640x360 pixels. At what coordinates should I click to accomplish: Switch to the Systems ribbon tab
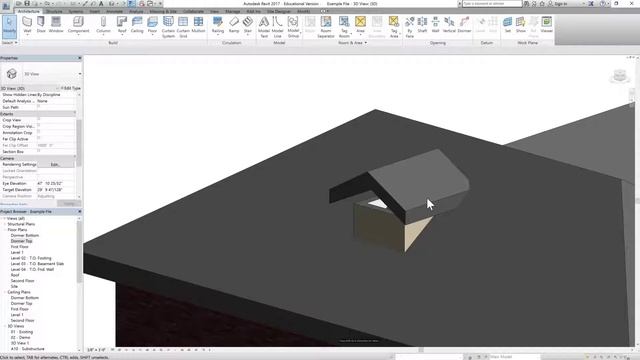(x=76, y=11)
